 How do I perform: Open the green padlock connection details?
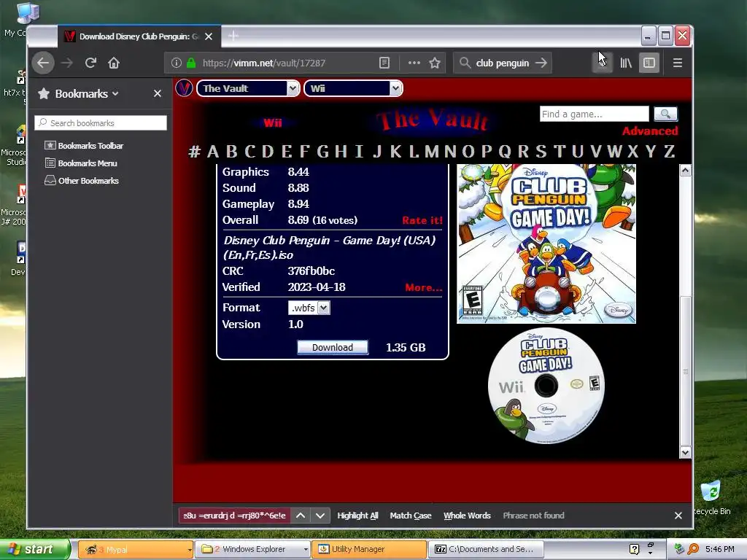pos(191,63)
